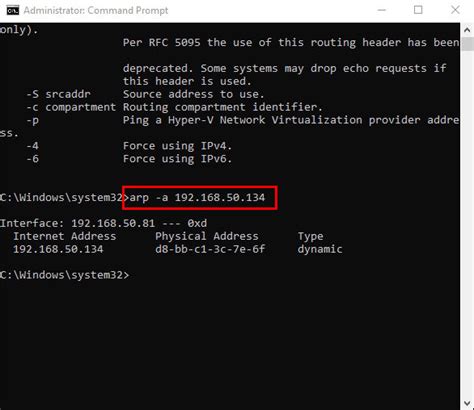474x410 pixels.
Task: Close the Administrator Command Prompt window
Action: [455, 10]
